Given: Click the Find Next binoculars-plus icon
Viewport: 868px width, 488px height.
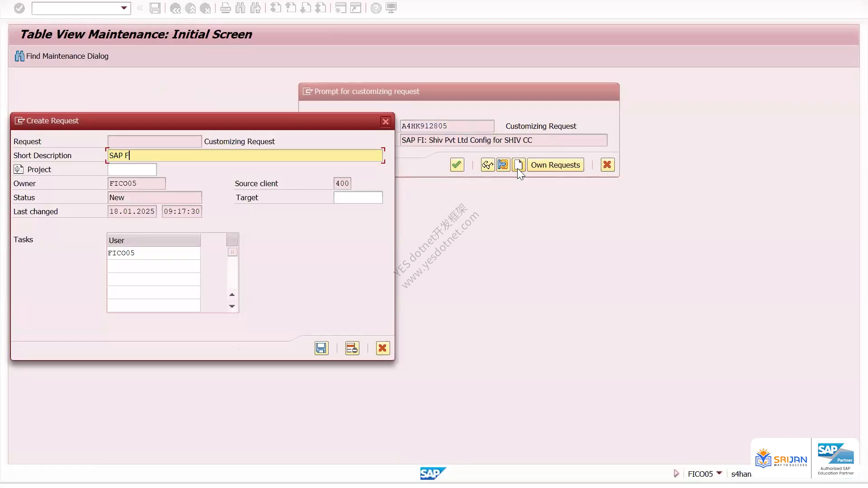Looking at the screenshot, I should [x=255, y=8].
